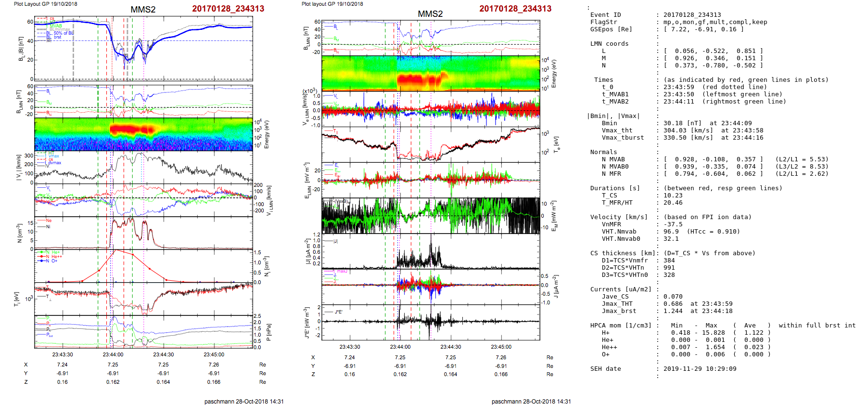This screenshot has width=868, height=405.
Task: Click the red 20170128_234313 label above right plot
Action: [515, 9]
